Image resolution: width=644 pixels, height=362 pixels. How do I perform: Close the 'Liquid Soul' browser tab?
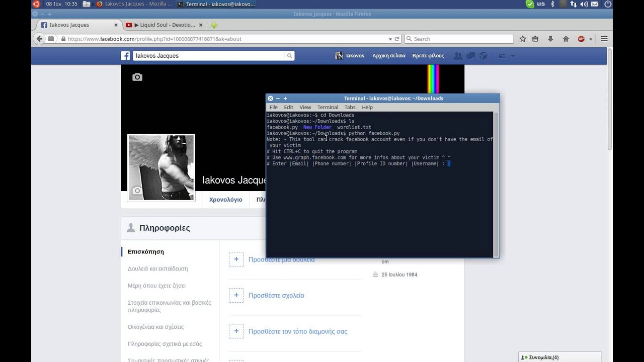click(201, 25)
